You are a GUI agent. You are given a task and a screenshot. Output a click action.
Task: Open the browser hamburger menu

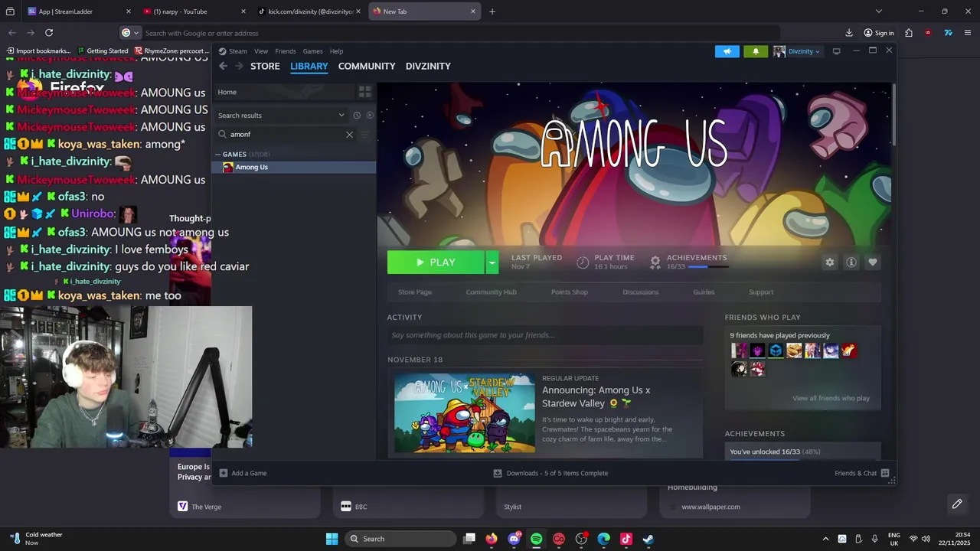click(968, 33)
